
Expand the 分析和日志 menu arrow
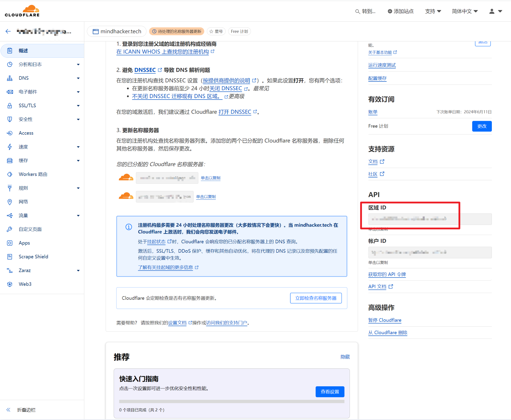[x=78, y=64]
